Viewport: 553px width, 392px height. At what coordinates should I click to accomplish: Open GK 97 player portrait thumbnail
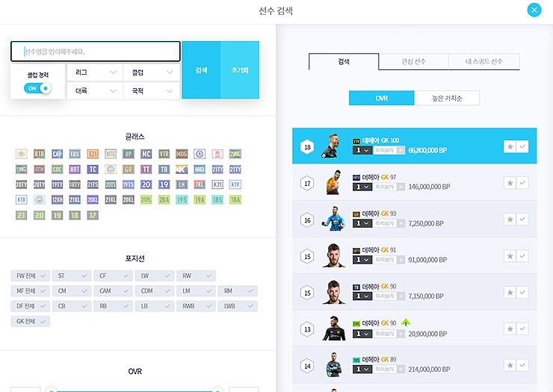[333, 182]
